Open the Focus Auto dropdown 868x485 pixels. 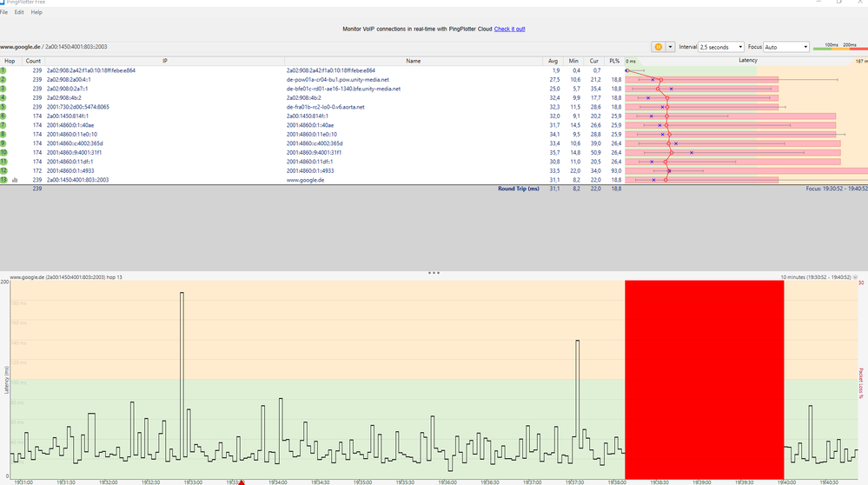[x=786, y=47]
